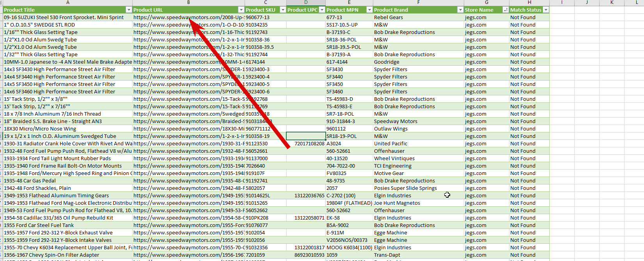Screen dimensions: 644x261
Task: Click '18 x 7/8 Inch Aluminum 7/16 Inch Thread'
Action: tap(67, 114)
